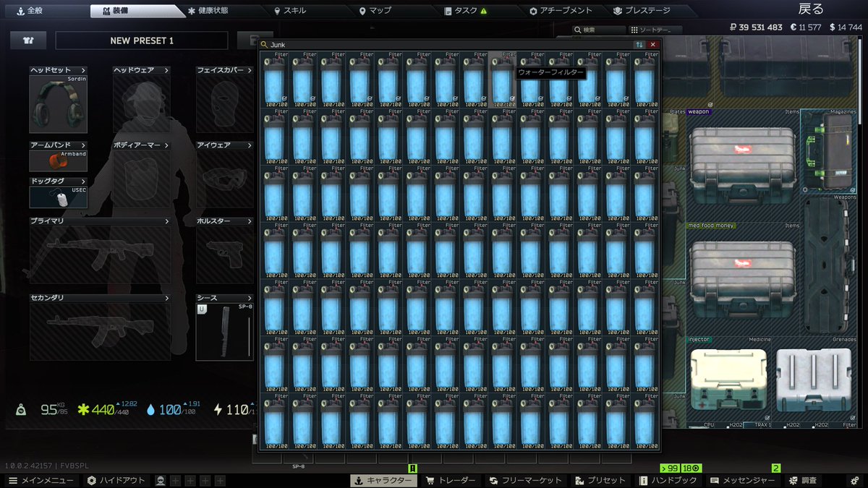Click the NEW PRESET 1 name field
This screenshot has height=488, width=868.
142,40
